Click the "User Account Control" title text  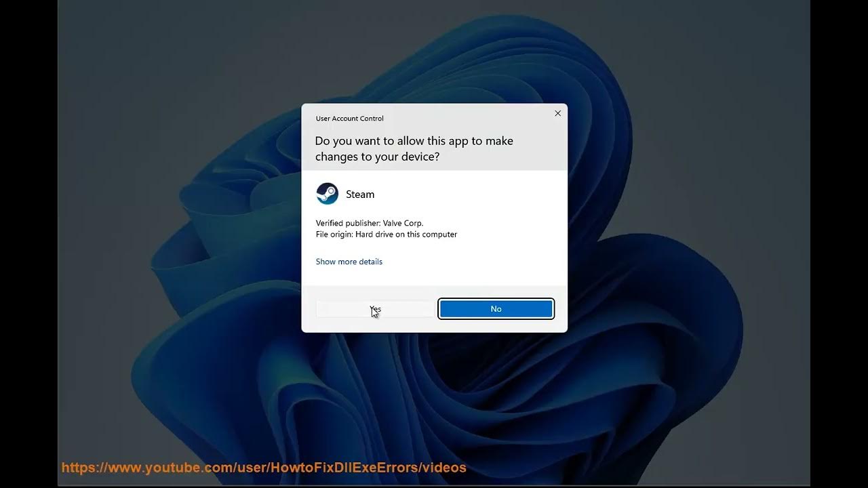pyautogui.click(x=349, y=119)
